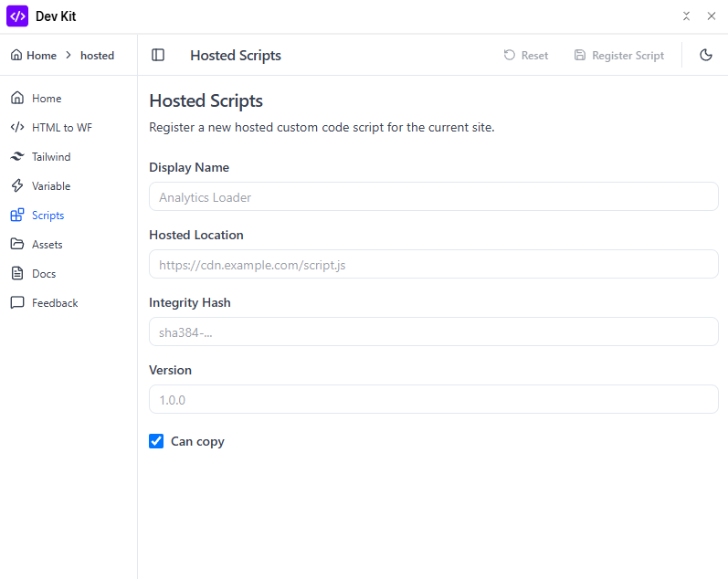Click the hosted breadcrumb item
This screenshot has width=728, height=579.
pos(97,56)
